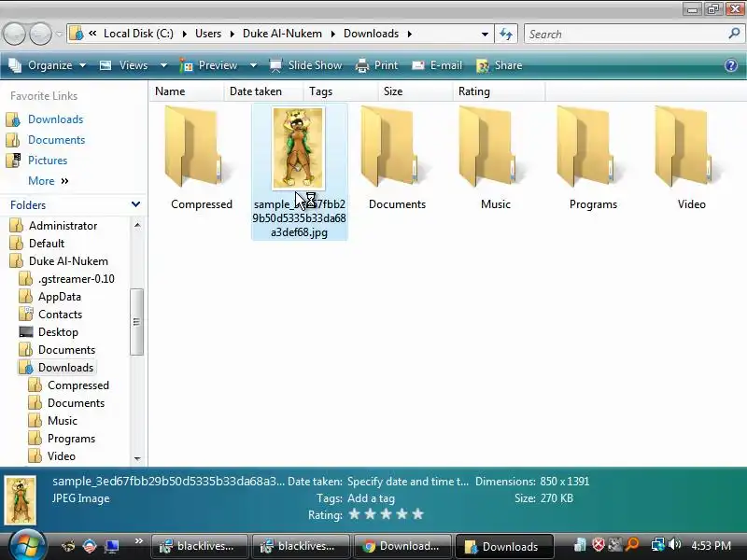747x560 pixels.
Task: Select Downloads in folder tree
Action: tap(65, 368)
